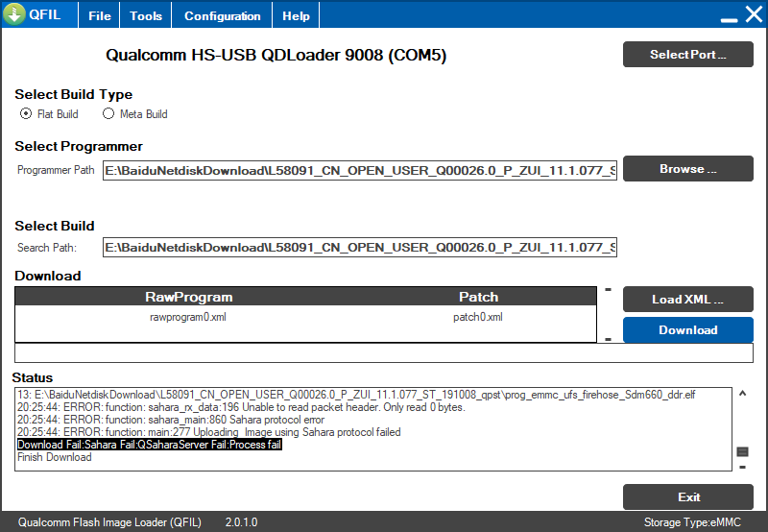Image resolution: width=768 pixels, height=532 pixels.
Task: Select the patch0.xml cell
Action: click(478, 317)
